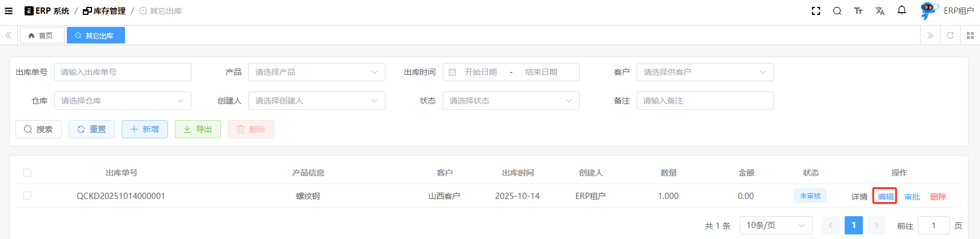
Task: Select all rows with header checkbox
Action: pyautogui.click(x=27, y=173)
